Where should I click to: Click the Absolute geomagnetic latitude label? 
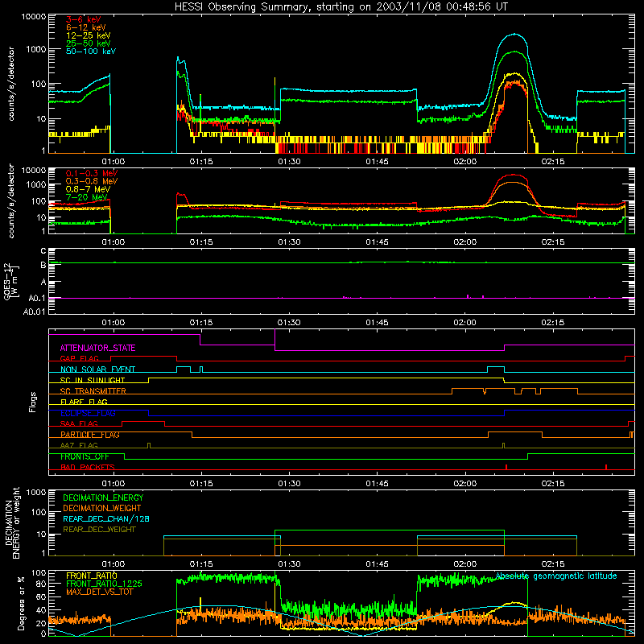(x=556, y=576)
